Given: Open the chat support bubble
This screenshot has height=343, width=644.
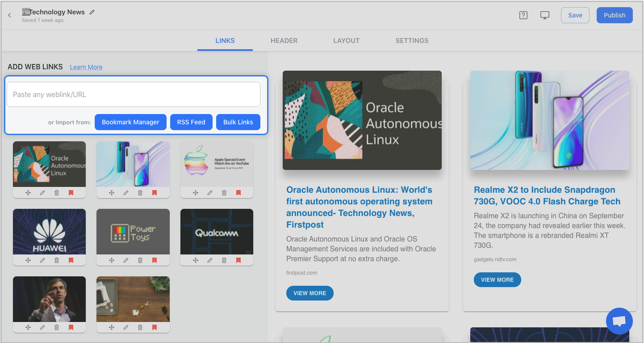Looking at the screenshot, I should pos(619,321).
